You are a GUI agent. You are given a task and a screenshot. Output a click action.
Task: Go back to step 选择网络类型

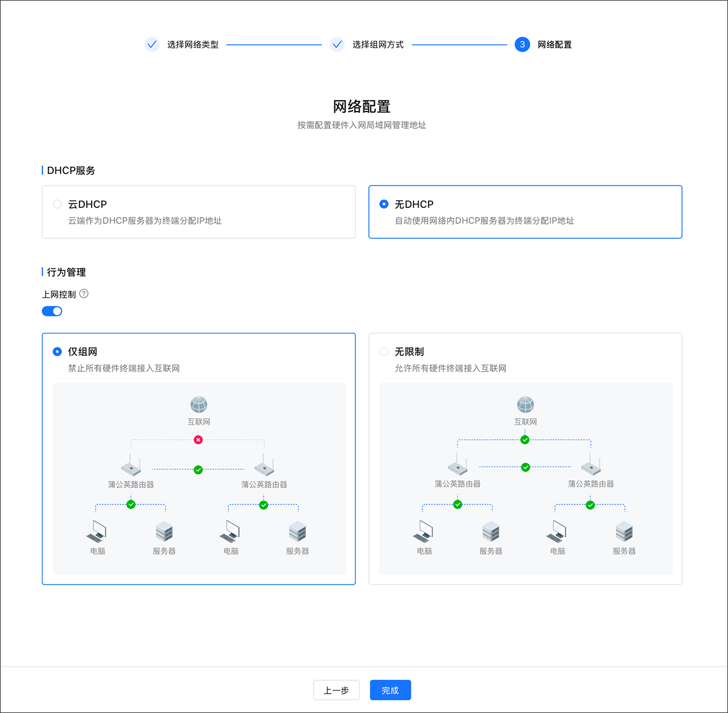[152, 44]
